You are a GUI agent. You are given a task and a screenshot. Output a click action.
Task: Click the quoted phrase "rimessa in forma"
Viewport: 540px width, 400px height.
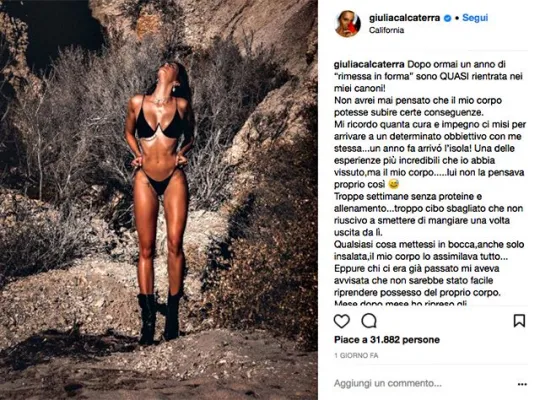(x=373, y=76)
